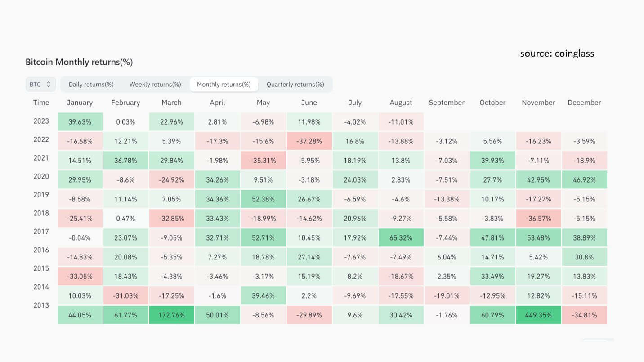The width and height of the screenshot is (644, 362).
Task: Select the 39.63% January 2023 cell
Action: coord(80,121)
